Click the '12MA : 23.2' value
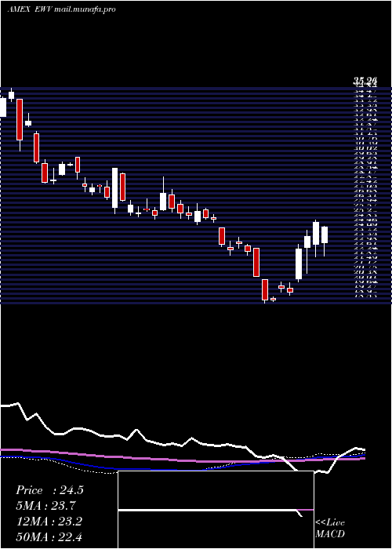392x549 pixels. [x=49, y=522]
